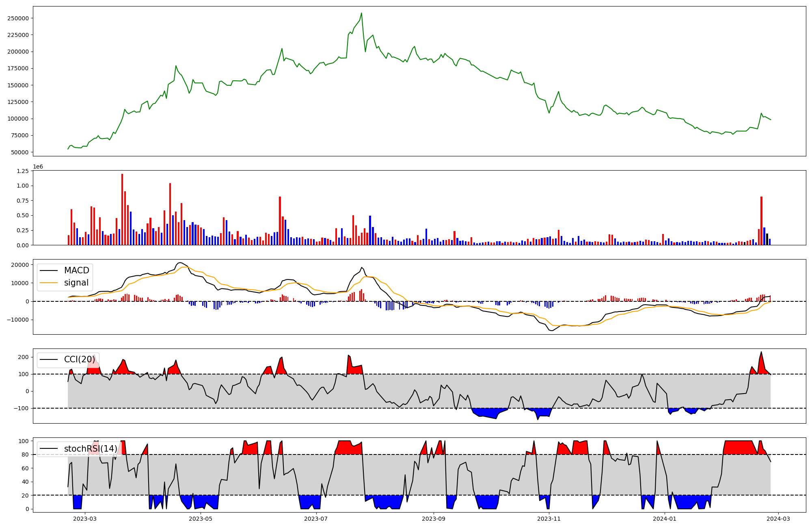Click the 50000 price axis label
The height and width of the screenshot is (528, 812).
click(19, 152)
